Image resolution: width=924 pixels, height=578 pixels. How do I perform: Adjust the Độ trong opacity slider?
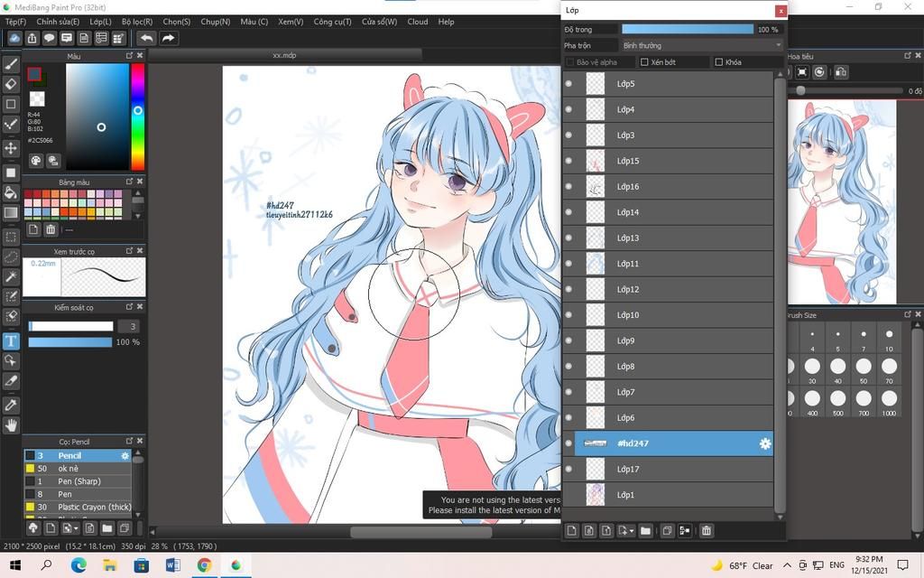[x=688, y=29]
